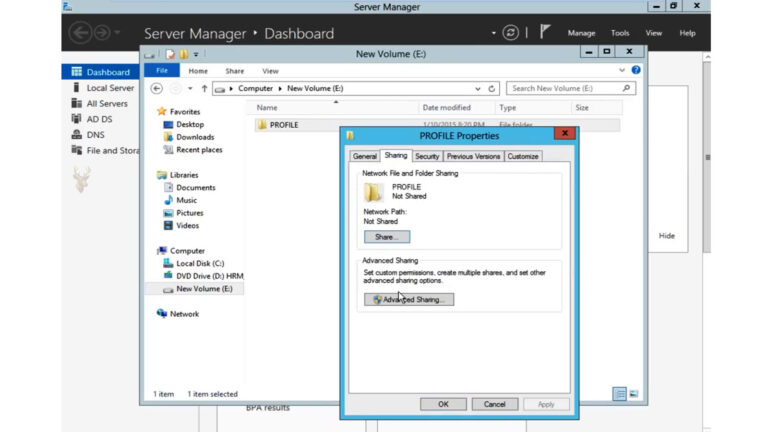Screen dimensions: 768x432
Task: Open Downloads in navigation pane
Action: (x=195, y=137)
